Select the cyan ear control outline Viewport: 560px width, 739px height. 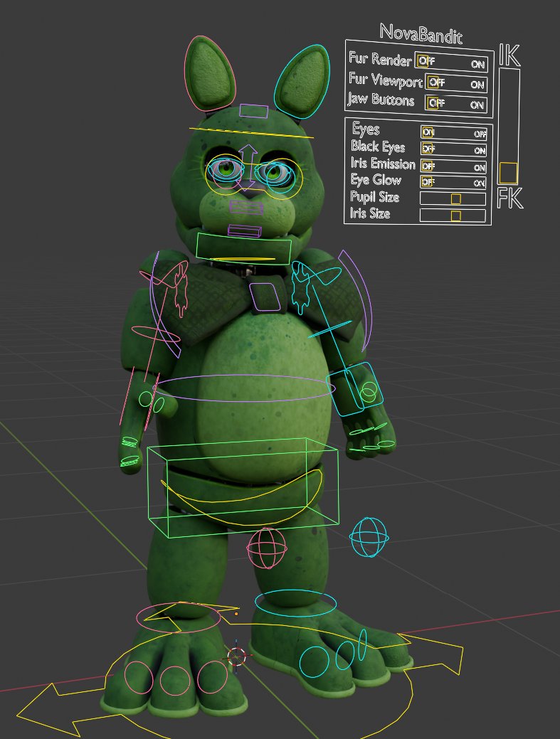coord(301,81)
